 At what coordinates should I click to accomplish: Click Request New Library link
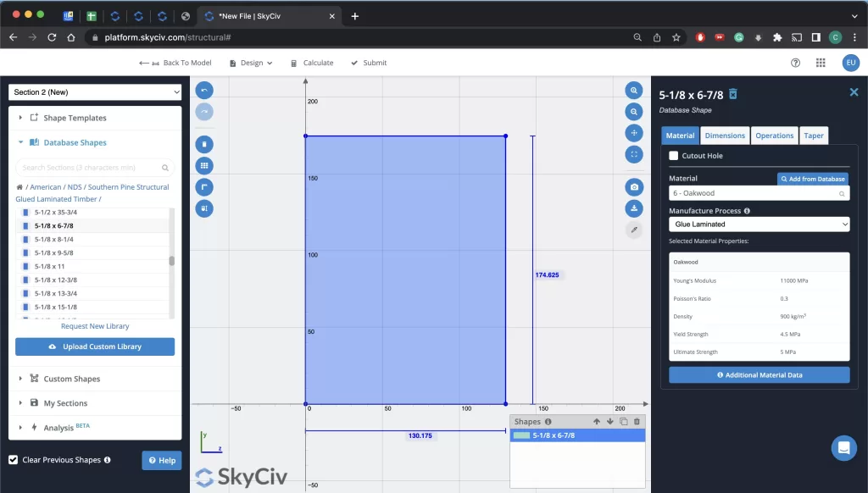tap(95, 326)
